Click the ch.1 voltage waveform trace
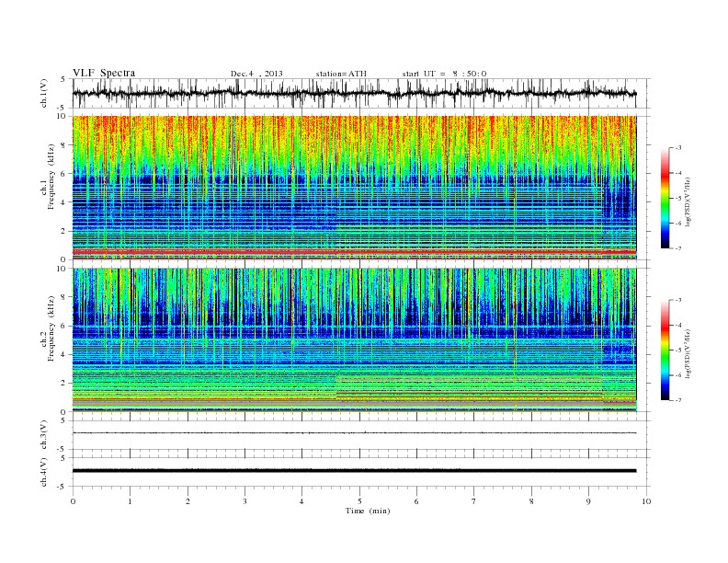 click(354, 93)
